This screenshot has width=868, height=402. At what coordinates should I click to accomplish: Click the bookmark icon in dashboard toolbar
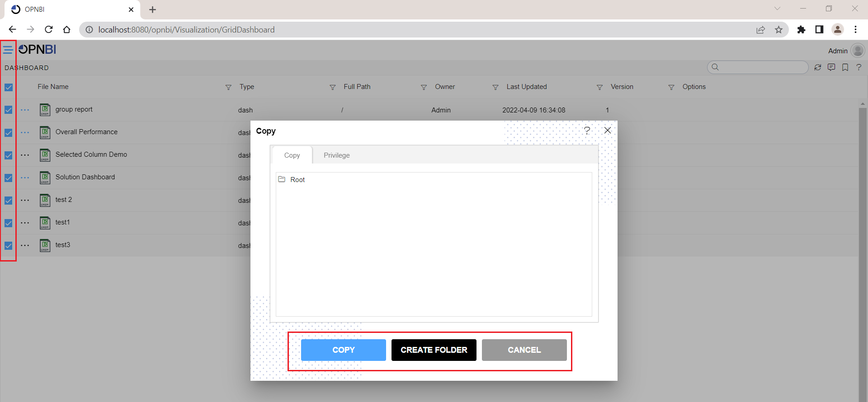(845, 67)
